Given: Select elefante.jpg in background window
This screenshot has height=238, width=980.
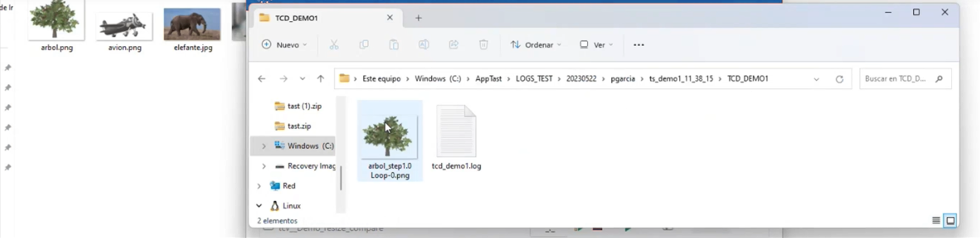Looking at the screenshot, I should point(192,30).
